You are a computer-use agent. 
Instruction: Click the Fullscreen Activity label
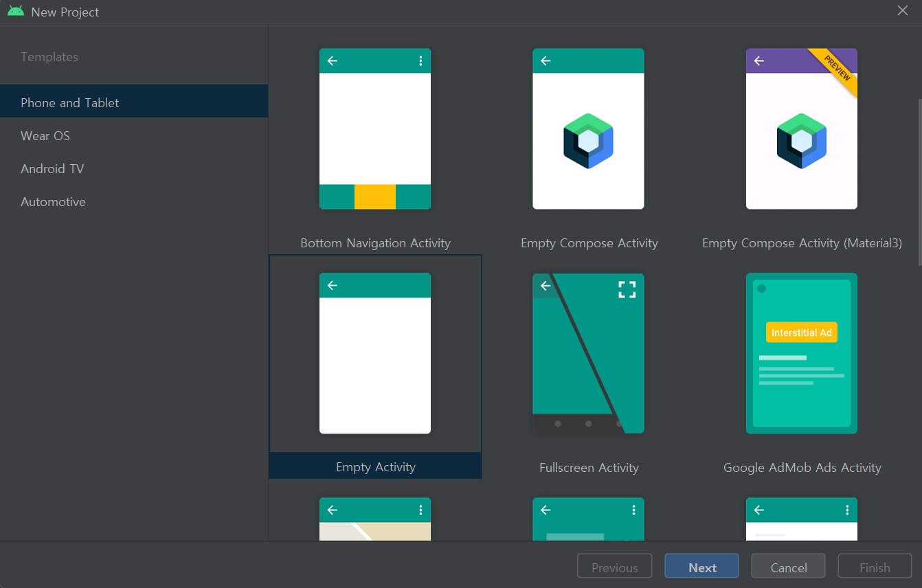[x=589, y=468]
